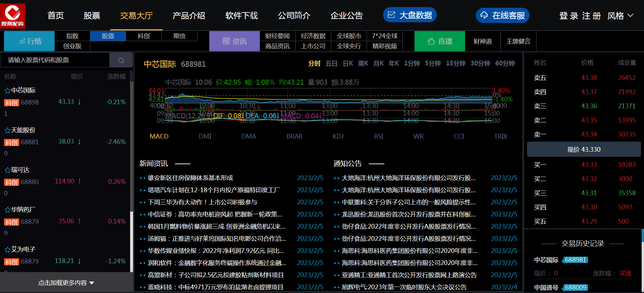Open 交易大厅 trading hall
Image resolution: width=644 pixels, height=293 pixels.
[136, 16]
